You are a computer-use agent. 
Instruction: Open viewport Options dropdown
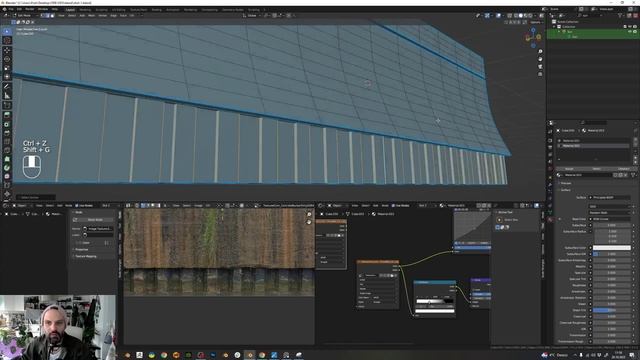[x=536, y=22]
